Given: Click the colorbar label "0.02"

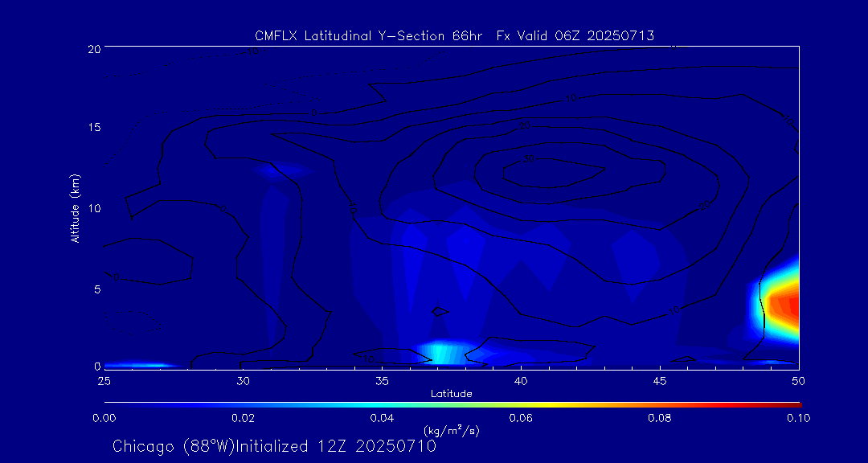Looking at the screenshot, I should (x=244, y=418).
